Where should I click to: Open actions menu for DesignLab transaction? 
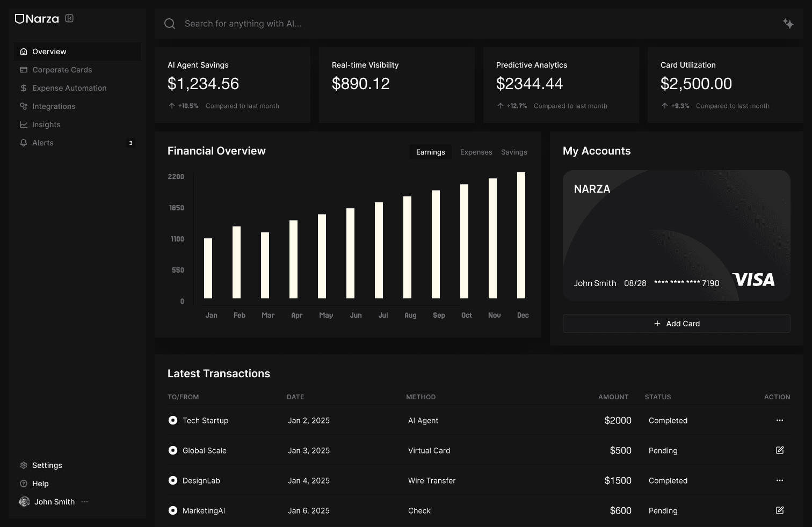[x=780, y=480]
